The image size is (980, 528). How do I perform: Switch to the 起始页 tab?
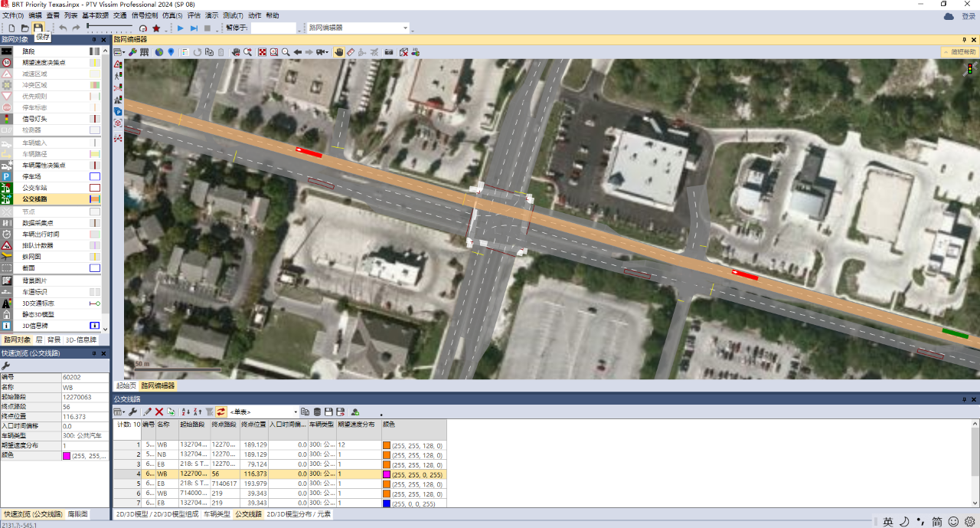coord(126,385)
